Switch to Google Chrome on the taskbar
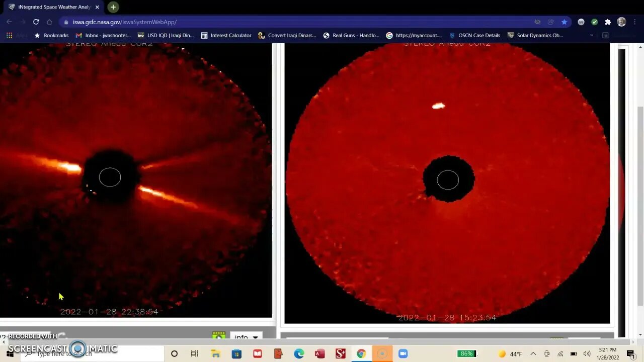Viewport: 644px width, 362px height. 361,354
